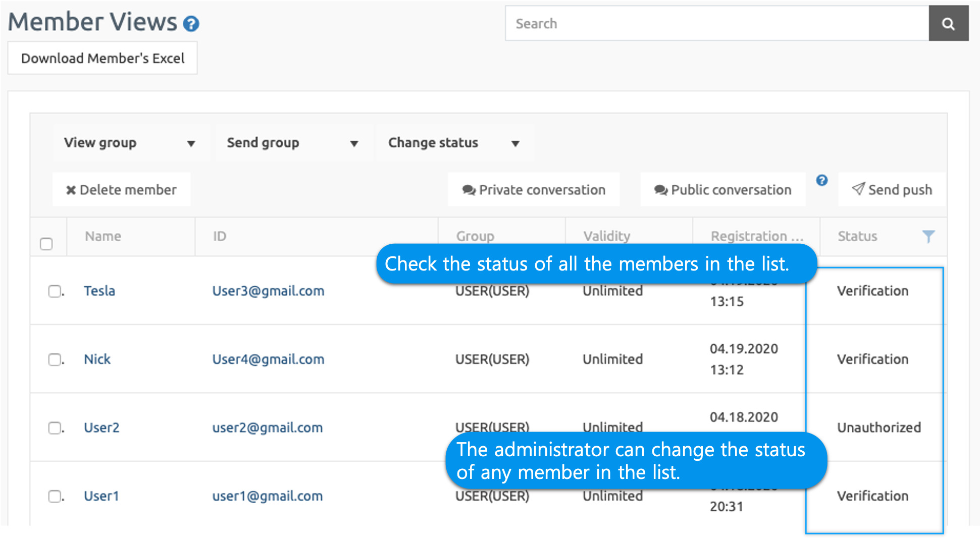This screenshot has width=980, height=539.
Task: Click the search magnifier icon button
Action: coord(948,24)
